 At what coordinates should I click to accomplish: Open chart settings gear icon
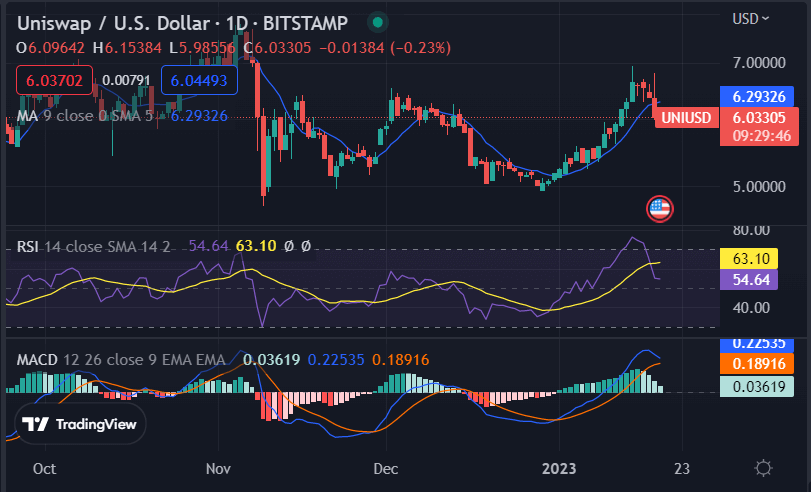point(763,468)
